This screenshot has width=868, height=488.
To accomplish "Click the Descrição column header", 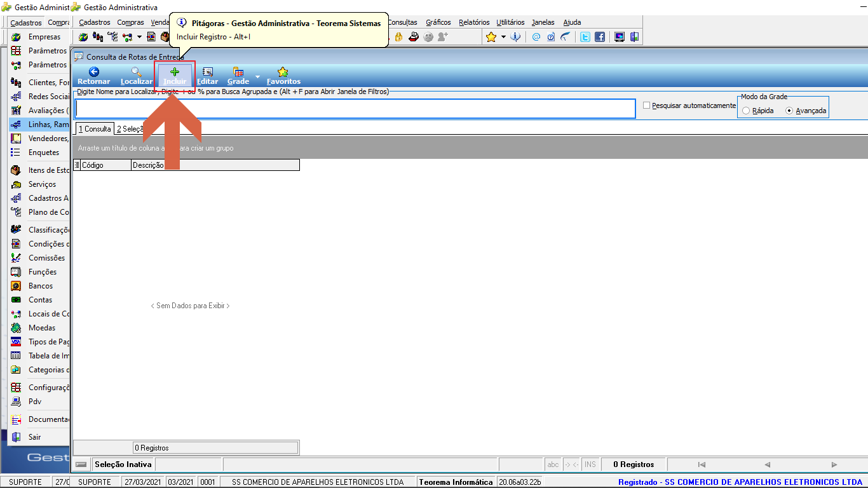I will pyautogui.click(x=215, y=165).
